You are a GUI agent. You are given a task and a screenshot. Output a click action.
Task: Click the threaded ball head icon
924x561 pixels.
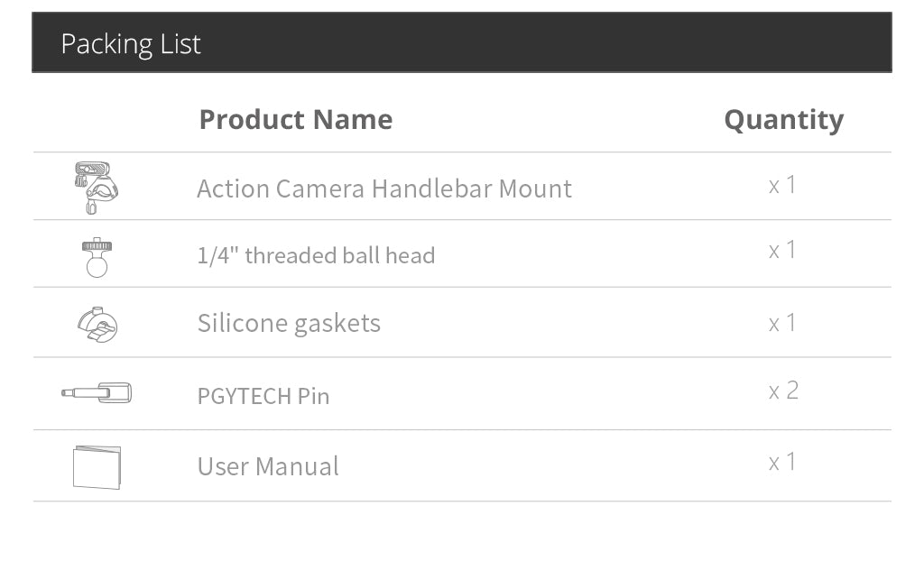(97, 256)
